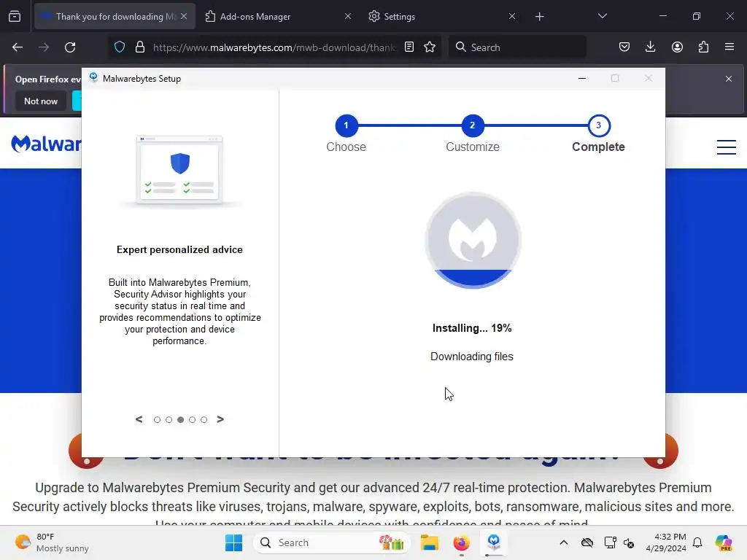Show hidden system tray icons
The width and height of the screenshot is (747, 560).
[x=564, y=542]
